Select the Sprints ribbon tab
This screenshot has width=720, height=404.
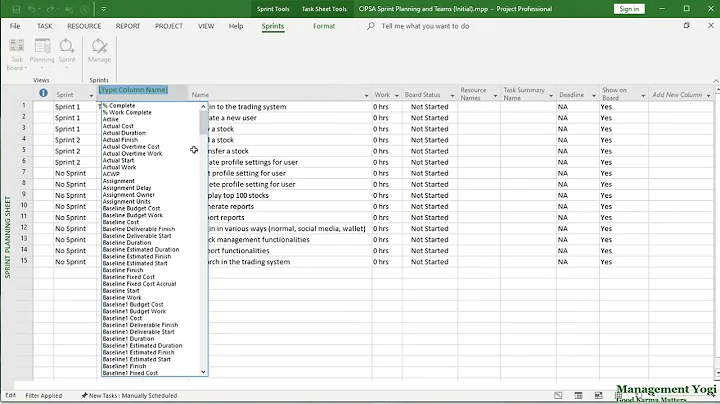[273, 26]
